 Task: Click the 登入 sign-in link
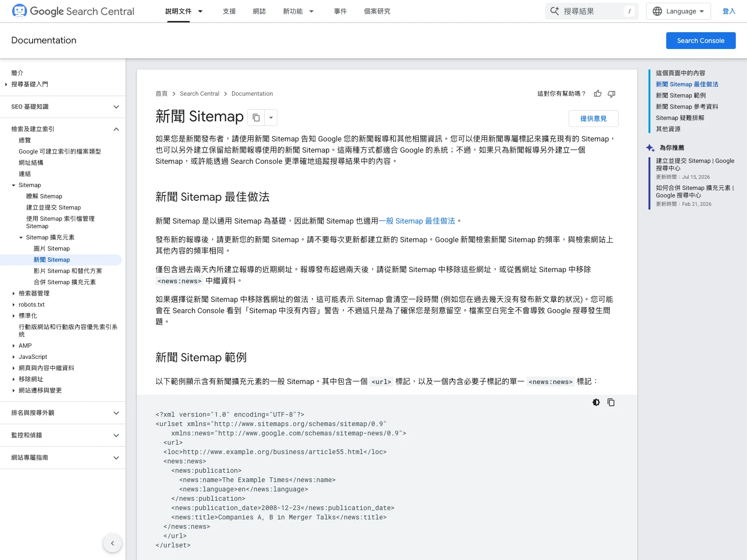coord(729,11)
